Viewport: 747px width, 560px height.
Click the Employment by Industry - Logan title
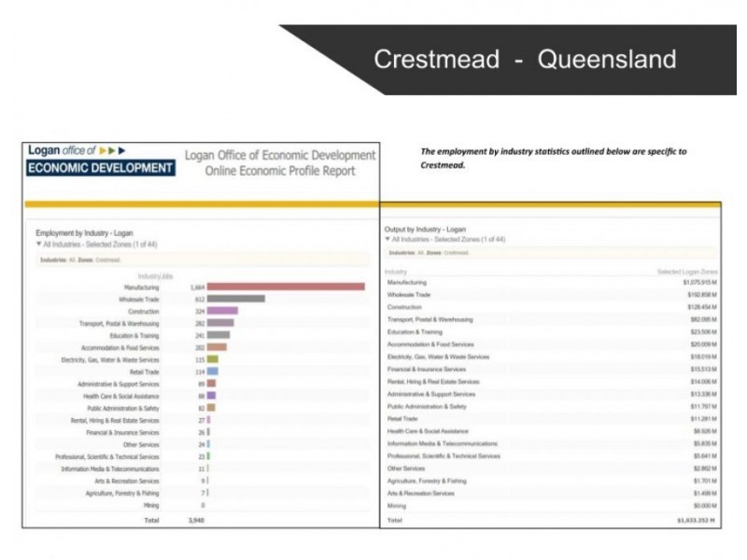click(91, 232)
